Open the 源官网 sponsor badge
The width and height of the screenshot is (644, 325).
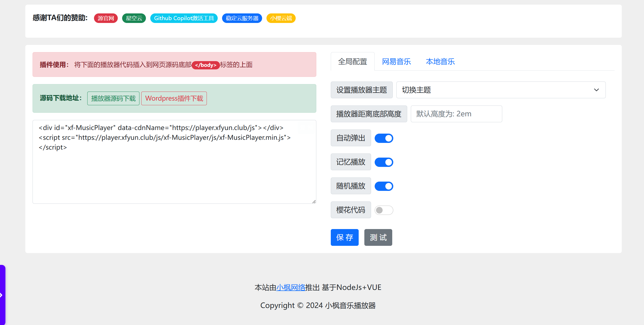click(x=106, y=18)
